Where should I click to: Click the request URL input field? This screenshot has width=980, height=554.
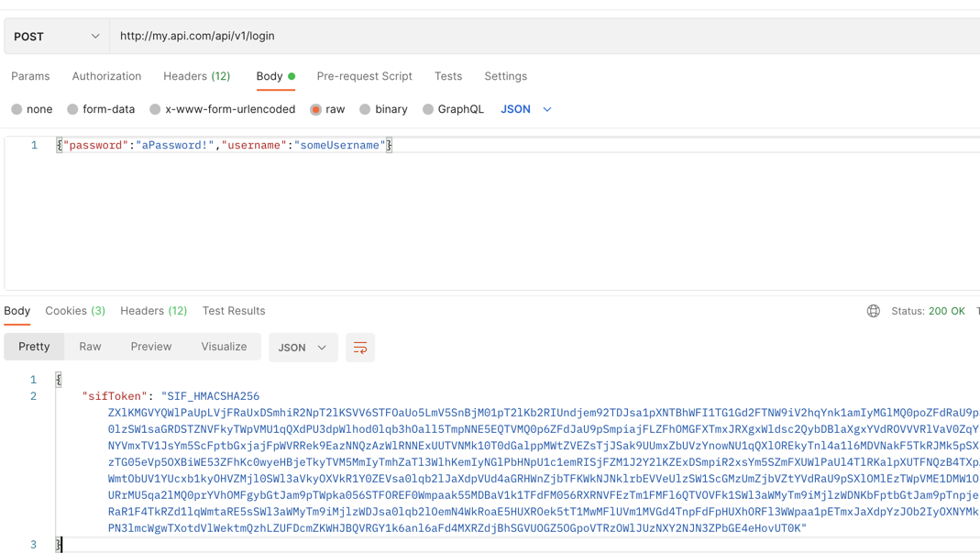pos(367,35)
